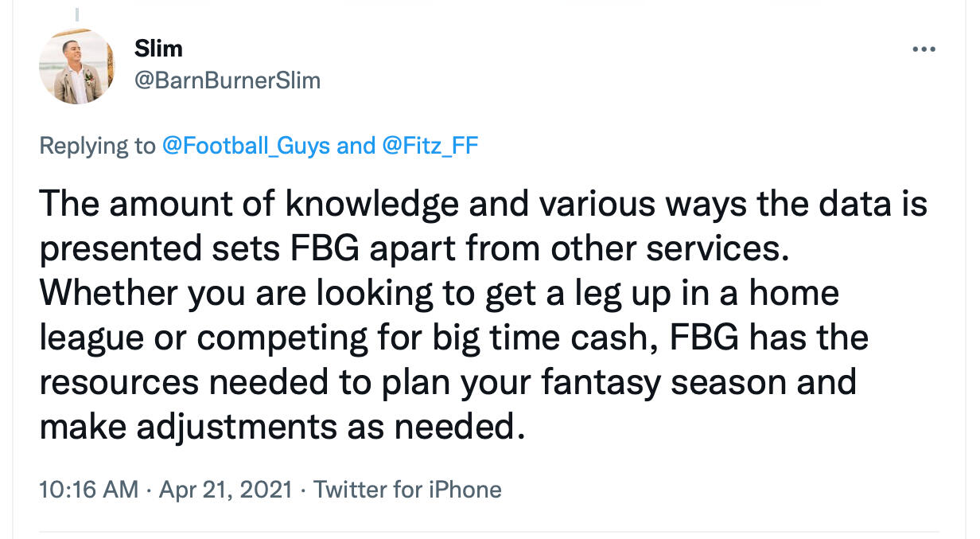Click the 'Replying to' label
This screenshot has width=980, height=539.
tap(97, 146)
